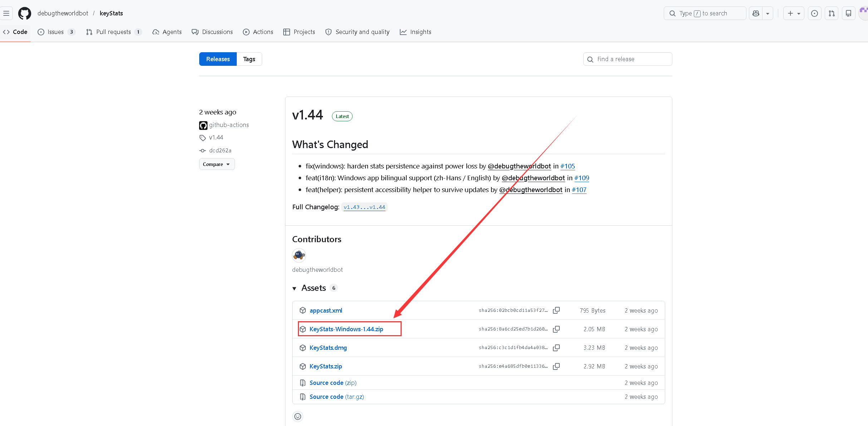Open the keyStats repository link
Image resolution: width=868 pixels, height=426 pixels.
click(111, 13)
